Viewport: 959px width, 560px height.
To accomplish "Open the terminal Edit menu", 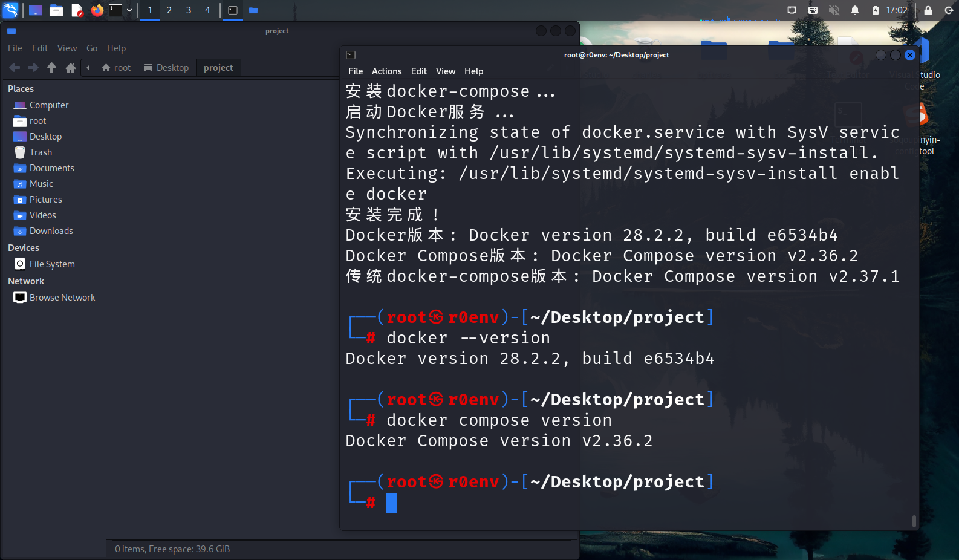I will 419,71.
